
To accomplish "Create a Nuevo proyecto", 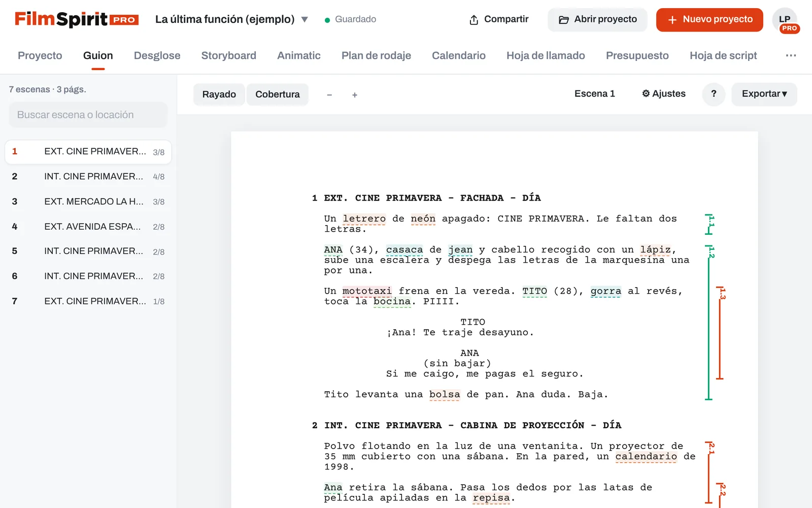I will coord(709,19).
